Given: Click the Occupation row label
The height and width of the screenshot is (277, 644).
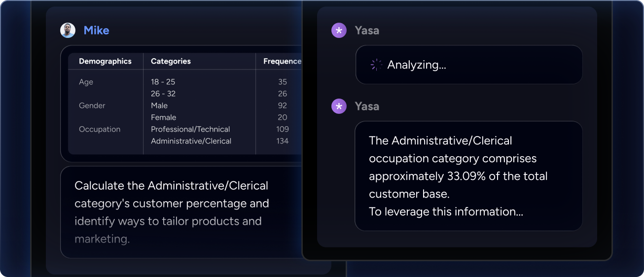Looking at the screenshot, I should point(100,129).
